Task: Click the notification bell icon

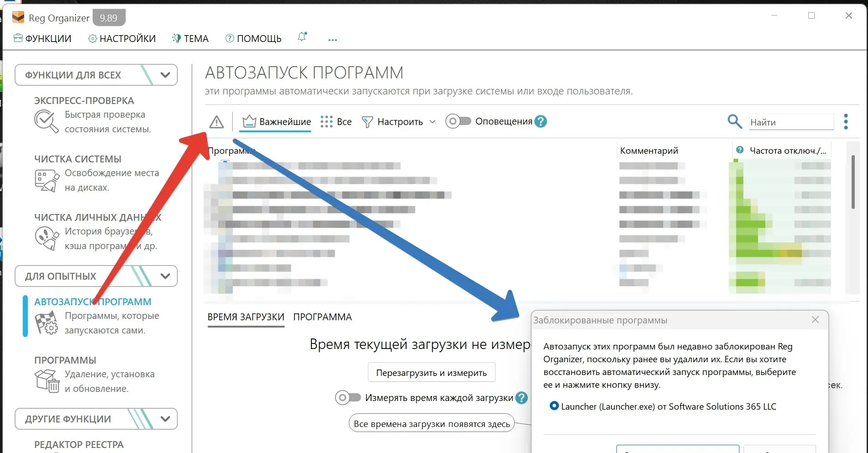Action: coord(302,37)
